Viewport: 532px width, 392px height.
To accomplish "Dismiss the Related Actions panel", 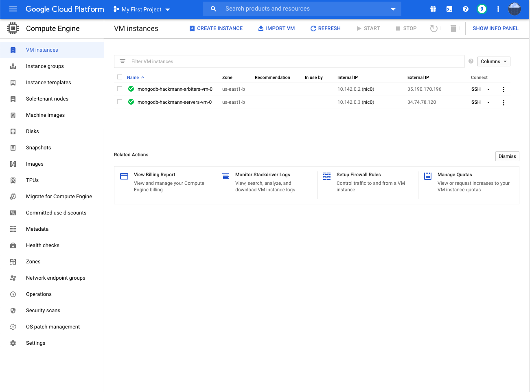I will coord(507,156).
